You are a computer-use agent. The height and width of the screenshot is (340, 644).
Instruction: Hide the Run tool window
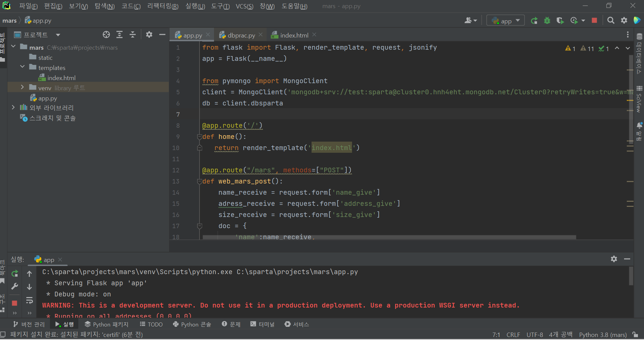point(627,259)
